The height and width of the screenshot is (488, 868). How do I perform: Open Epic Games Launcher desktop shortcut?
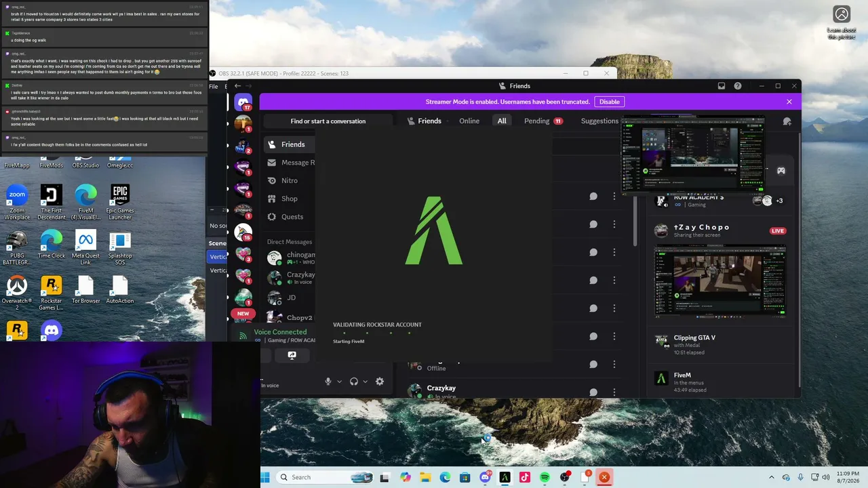[x=120, y=203]
